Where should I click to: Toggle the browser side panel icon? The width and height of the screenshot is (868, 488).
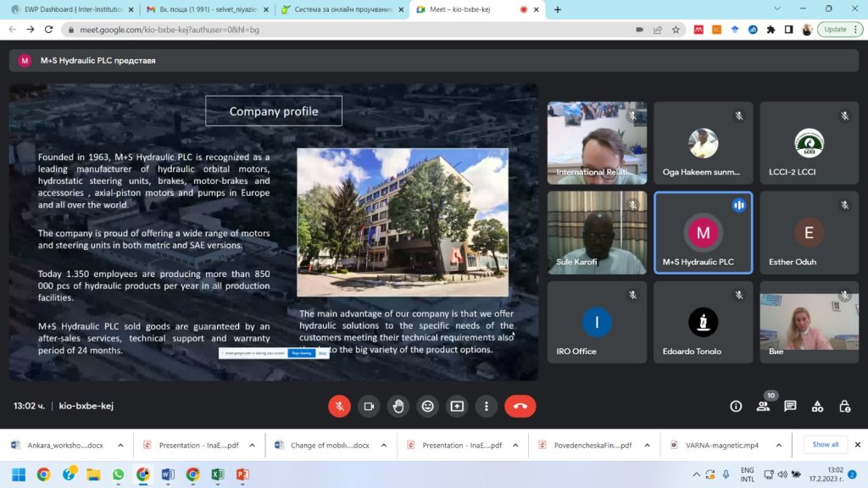coord(789,30)
